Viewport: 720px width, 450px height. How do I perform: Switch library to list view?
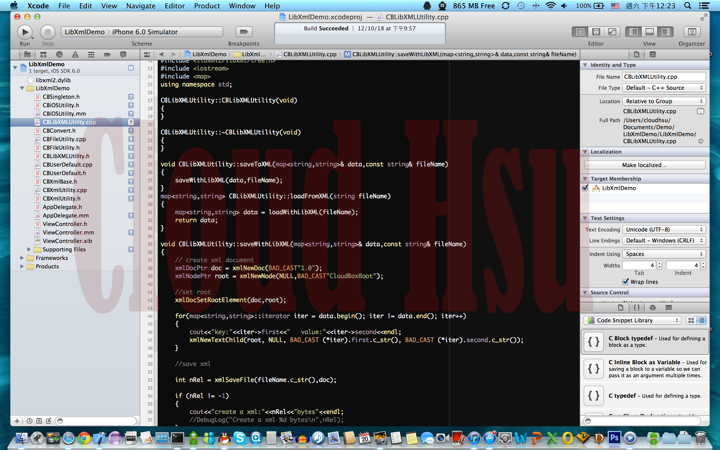701,321
